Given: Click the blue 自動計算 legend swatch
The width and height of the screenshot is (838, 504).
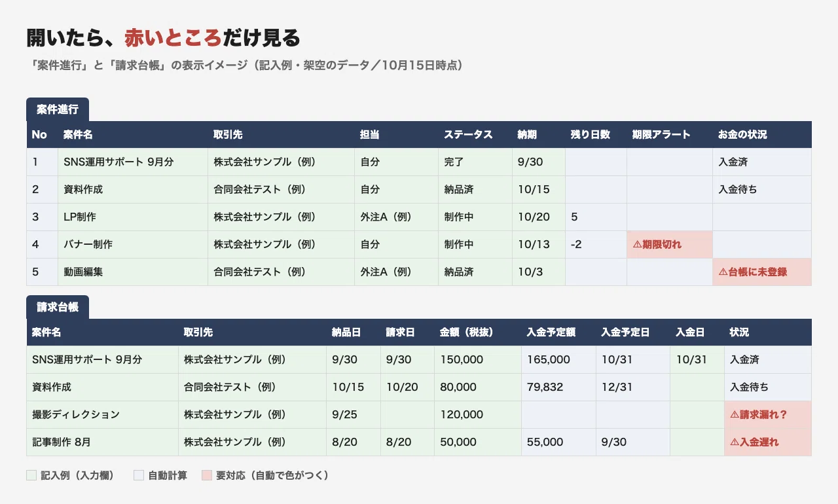Looking at the screenshot, I should [139, 476].
